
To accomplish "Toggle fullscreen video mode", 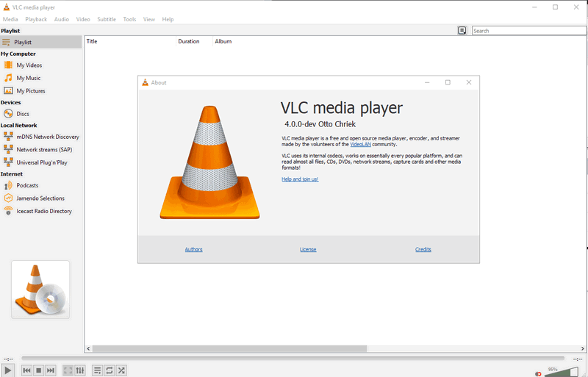I will click(x=68, y=370).
